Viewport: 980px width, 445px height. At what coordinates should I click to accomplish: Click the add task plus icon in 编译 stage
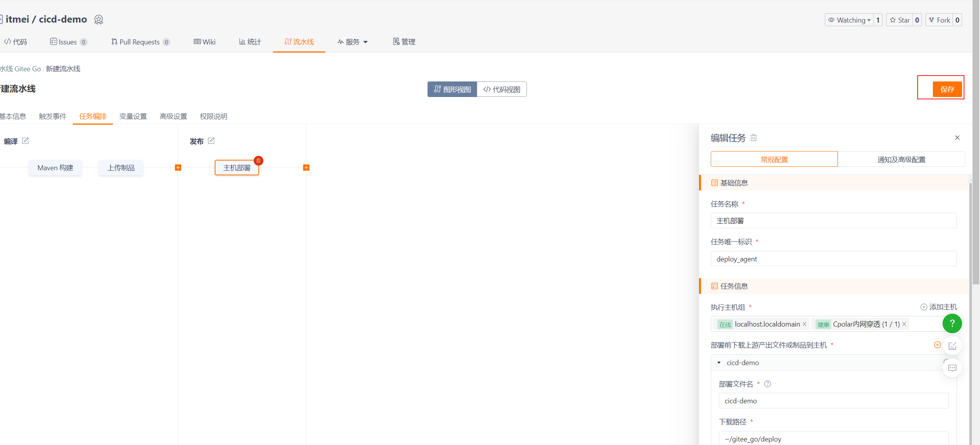tap(178, 167)
